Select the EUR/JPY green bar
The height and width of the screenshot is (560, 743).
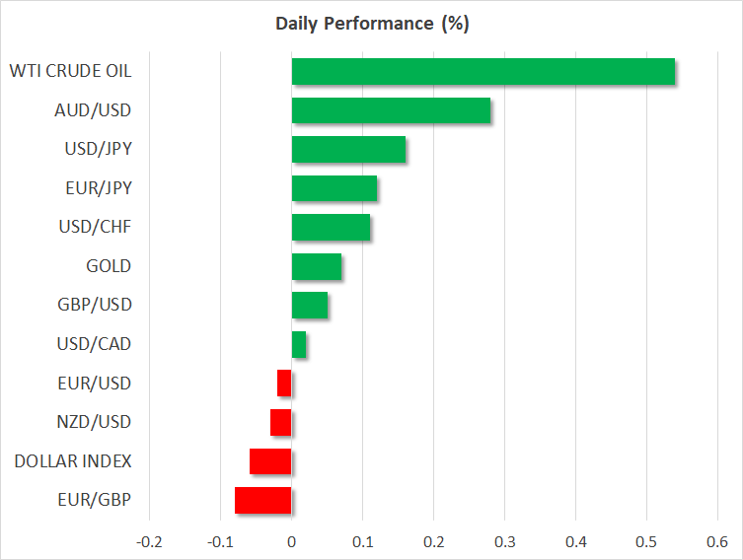[x=334, y=188]
